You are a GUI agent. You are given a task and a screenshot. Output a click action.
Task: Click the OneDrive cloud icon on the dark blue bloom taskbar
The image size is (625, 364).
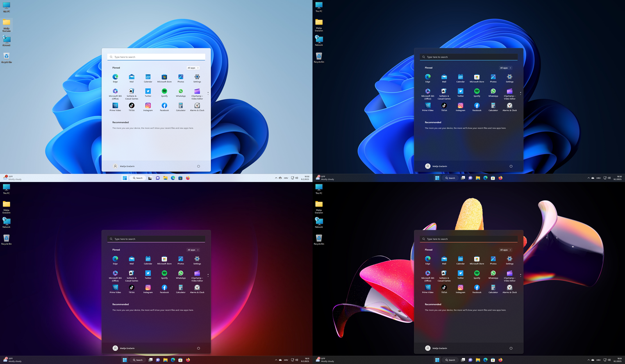[x=593, y=178]
